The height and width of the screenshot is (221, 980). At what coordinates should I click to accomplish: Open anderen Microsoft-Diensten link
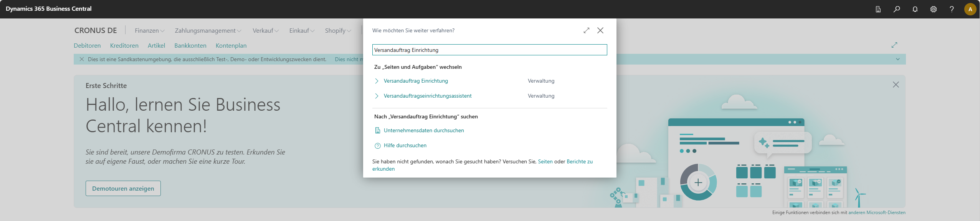point(877,213)
